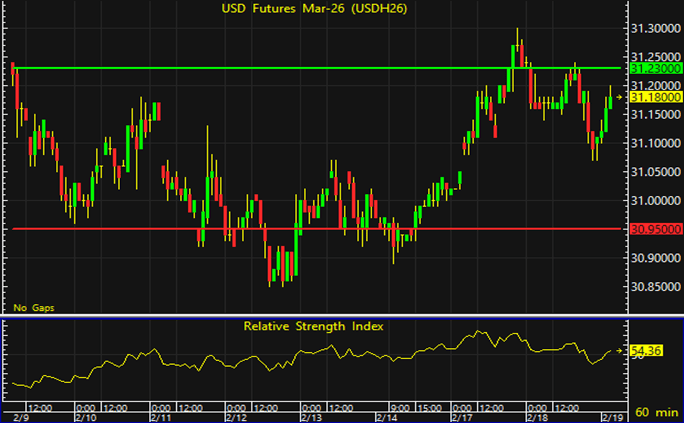Select the green 31.23000 price tag
684x423 pixels.
tap(655, 68)
